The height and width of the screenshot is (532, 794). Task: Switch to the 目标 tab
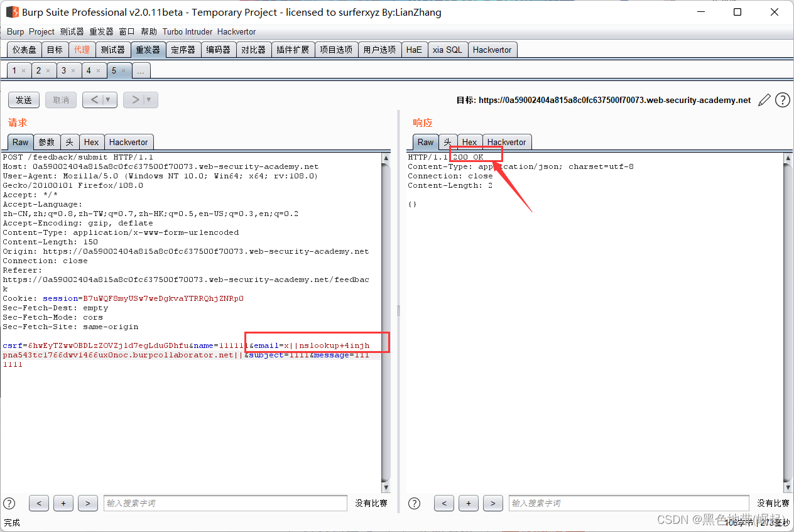tap(55, 50)
